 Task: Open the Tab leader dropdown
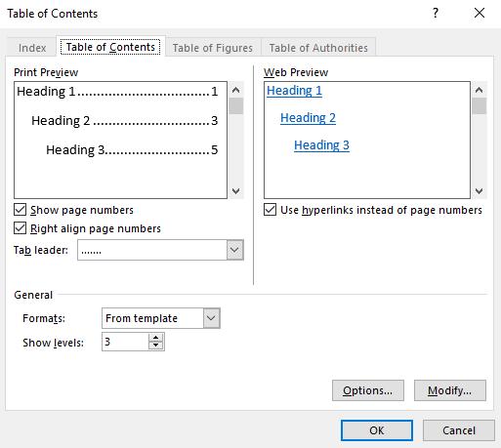[x=234, y=250]
